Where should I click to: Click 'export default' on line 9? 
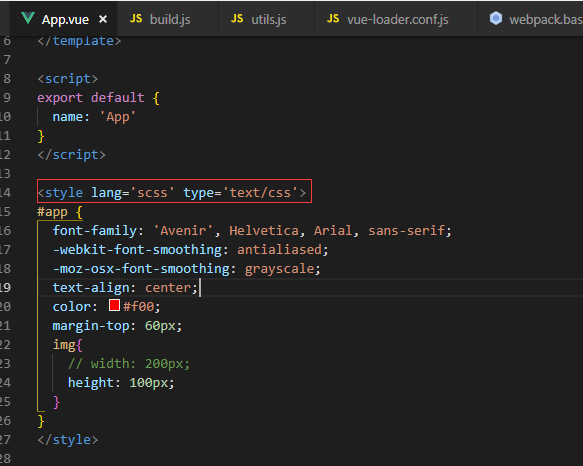pyautogui.click(x=91, y=98)
